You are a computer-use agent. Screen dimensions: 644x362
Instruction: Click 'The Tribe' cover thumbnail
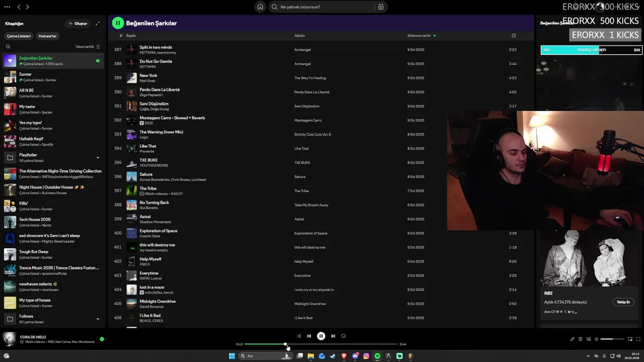point(131,191)
